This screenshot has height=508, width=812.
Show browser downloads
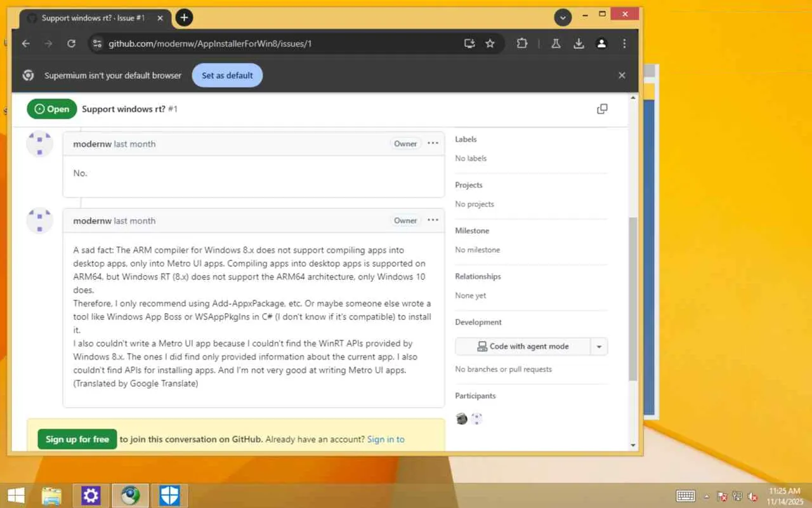click(579, 44)
